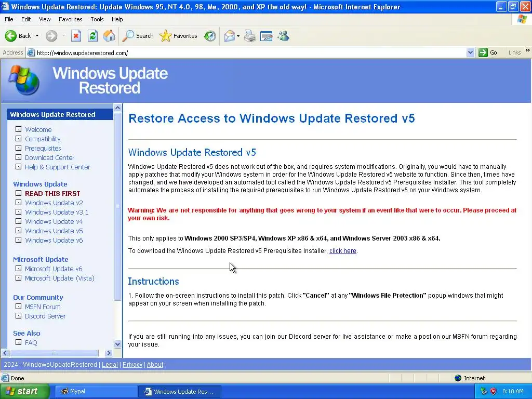Screen dimensions: 532x399
Task: Open Windows Update v2 link
Action: point(54,203)
